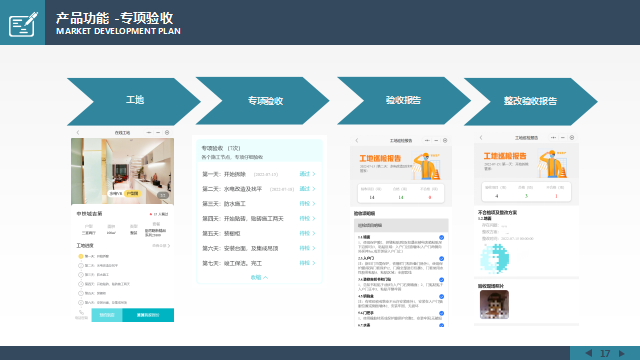Select the 专项验收 arrow step
The width and height of the screenshot is (640, 360).
(262, 101)
